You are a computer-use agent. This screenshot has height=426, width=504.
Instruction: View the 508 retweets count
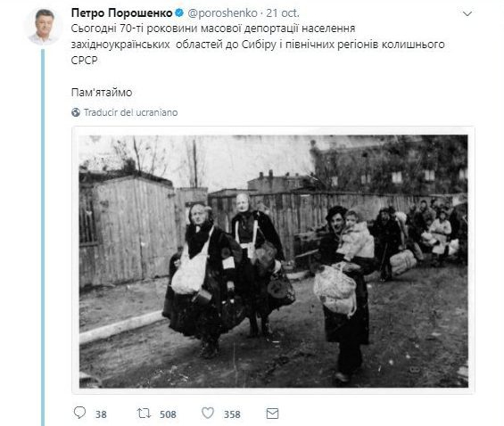click(168, 414)
